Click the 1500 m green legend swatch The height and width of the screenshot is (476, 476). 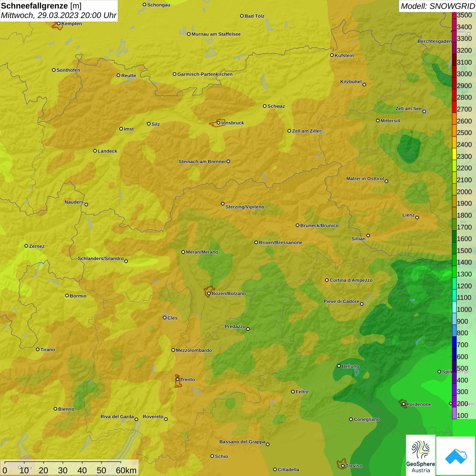454,248
